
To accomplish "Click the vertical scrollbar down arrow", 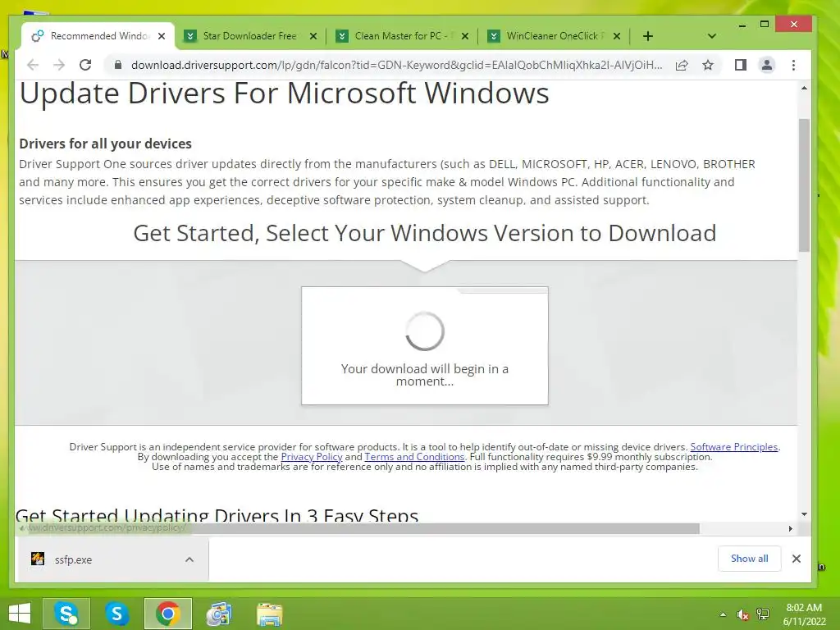I will 804,514.
